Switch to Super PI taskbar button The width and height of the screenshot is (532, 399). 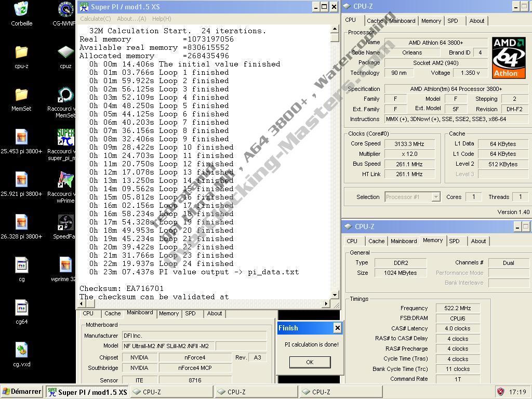[87, 392]
